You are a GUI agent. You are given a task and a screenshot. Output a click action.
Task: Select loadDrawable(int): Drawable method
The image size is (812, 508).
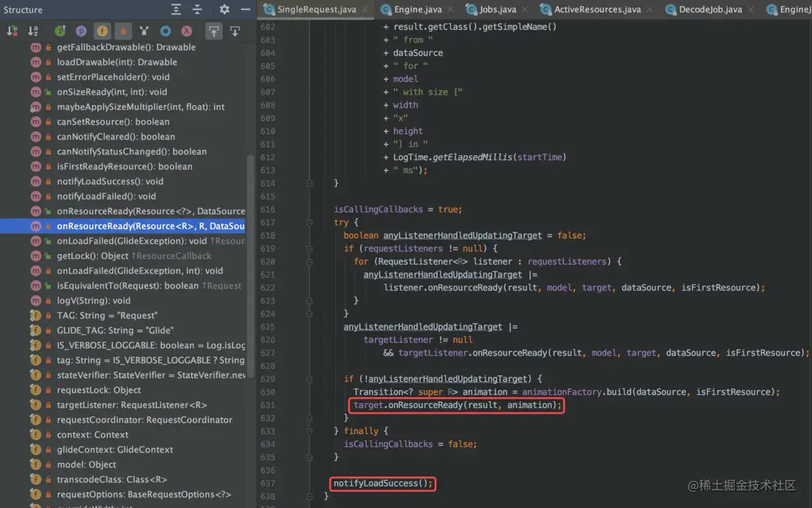click(117, 62)
